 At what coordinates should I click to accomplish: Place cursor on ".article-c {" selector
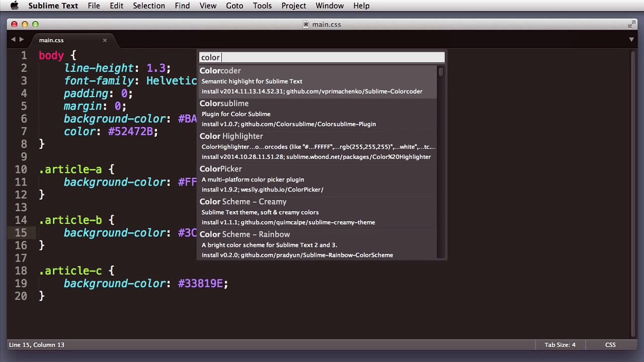pyautogui.click(x=76, y=271)
